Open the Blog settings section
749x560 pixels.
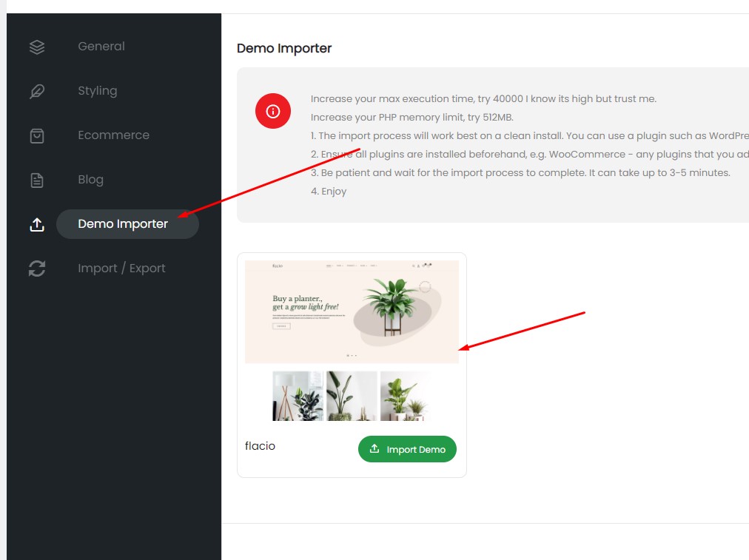point(91,180)
